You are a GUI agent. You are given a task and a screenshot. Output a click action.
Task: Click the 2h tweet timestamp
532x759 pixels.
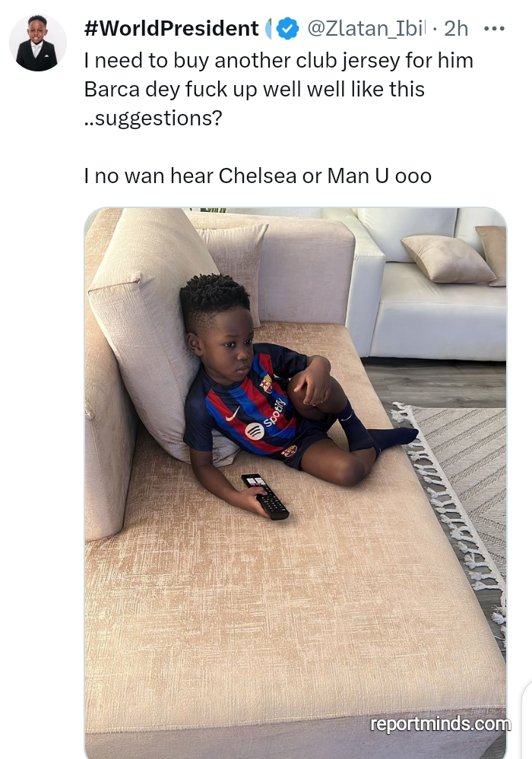click(x=456, y=29)
